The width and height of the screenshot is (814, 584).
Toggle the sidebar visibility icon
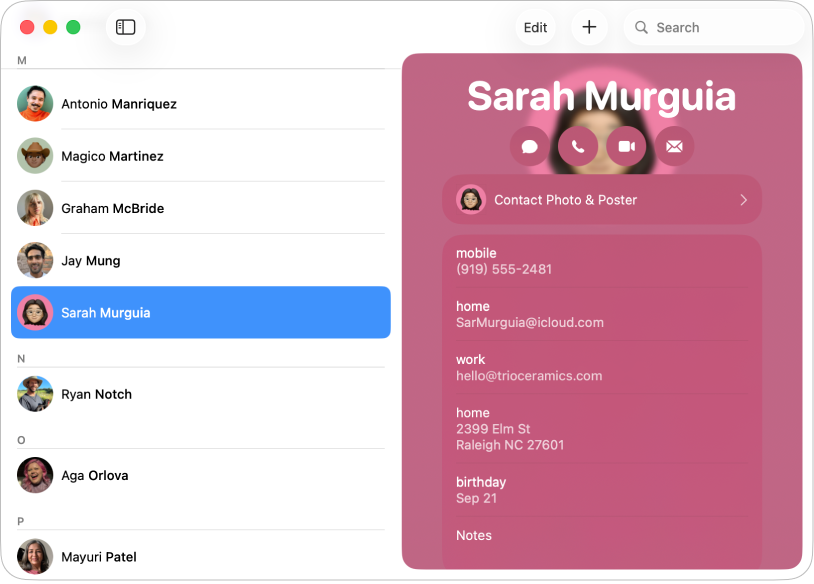pyautogui.click(x=125, y=27)
